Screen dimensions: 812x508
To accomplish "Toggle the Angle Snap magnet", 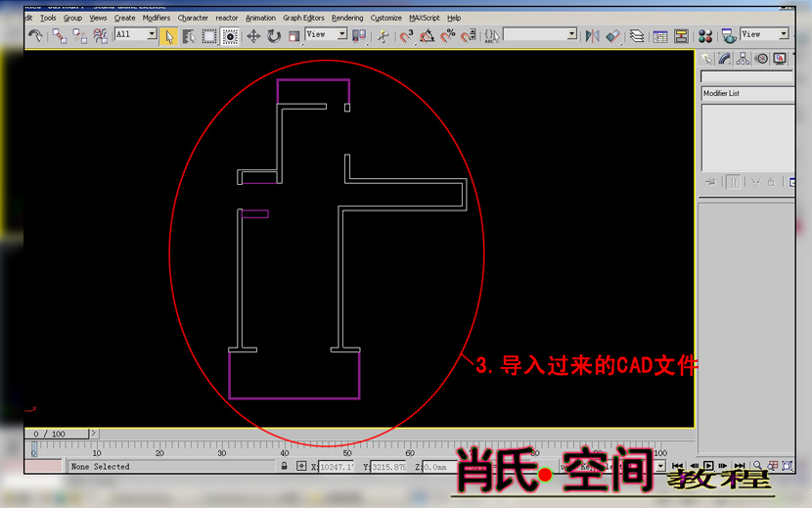I will pyautogui.click(x=427, y=36).
